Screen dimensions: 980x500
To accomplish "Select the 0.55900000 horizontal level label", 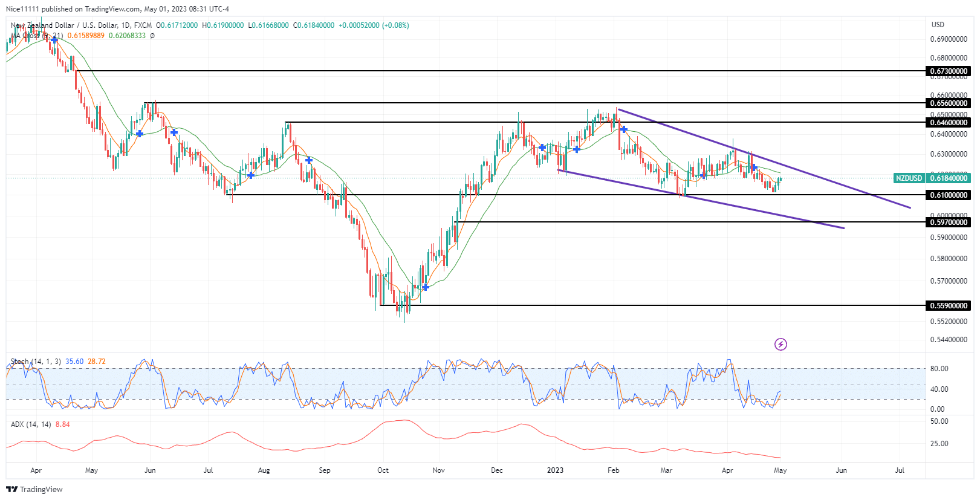I will click(x=949, y=306).
